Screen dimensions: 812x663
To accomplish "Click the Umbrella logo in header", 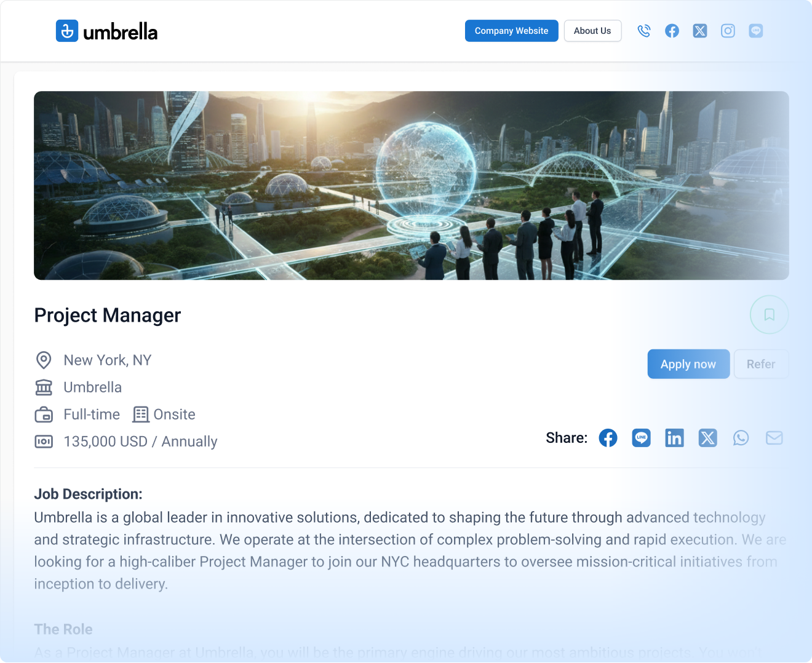I will pos(106,31).
